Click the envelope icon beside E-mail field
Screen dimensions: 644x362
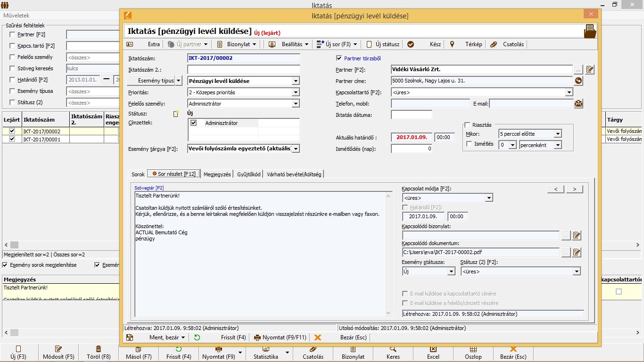(x=578, y=104)
